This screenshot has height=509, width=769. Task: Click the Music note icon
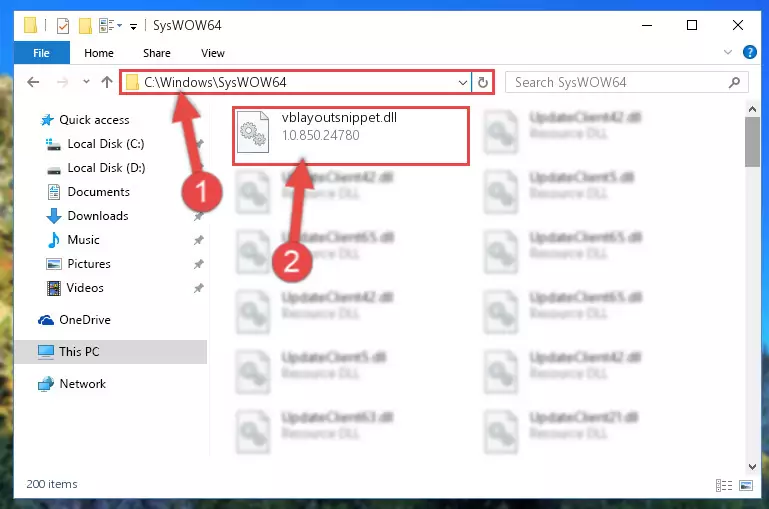click(53, 240)
